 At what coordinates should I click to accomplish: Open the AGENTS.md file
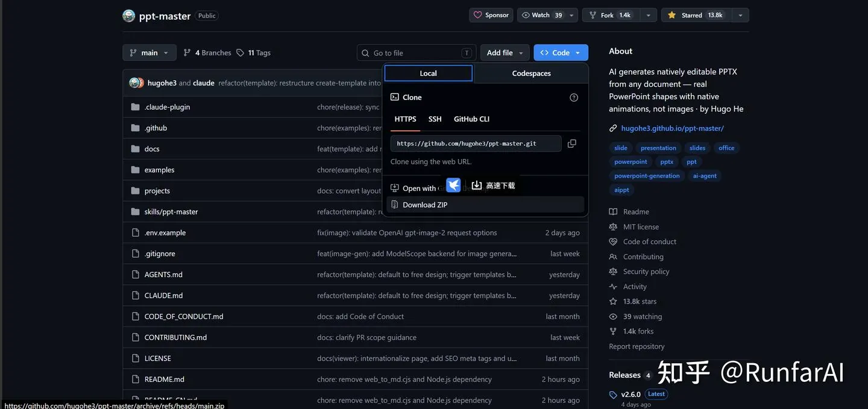click(163, 275)
